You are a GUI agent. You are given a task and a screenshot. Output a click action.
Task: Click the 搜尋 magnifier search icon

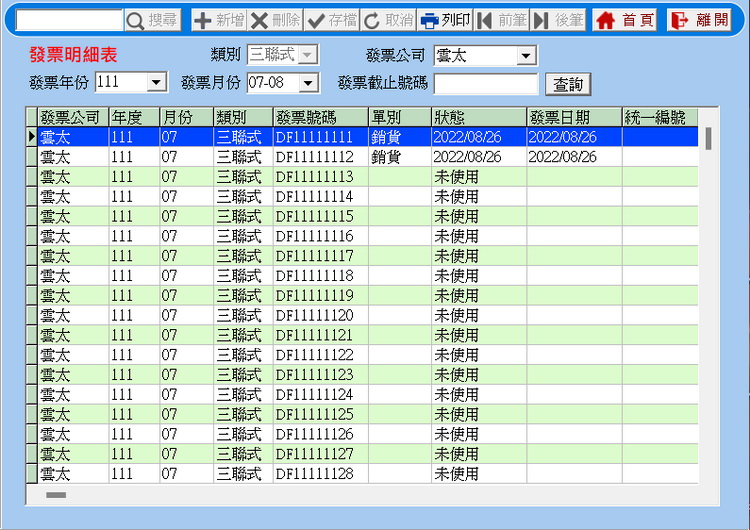[136, 20]
